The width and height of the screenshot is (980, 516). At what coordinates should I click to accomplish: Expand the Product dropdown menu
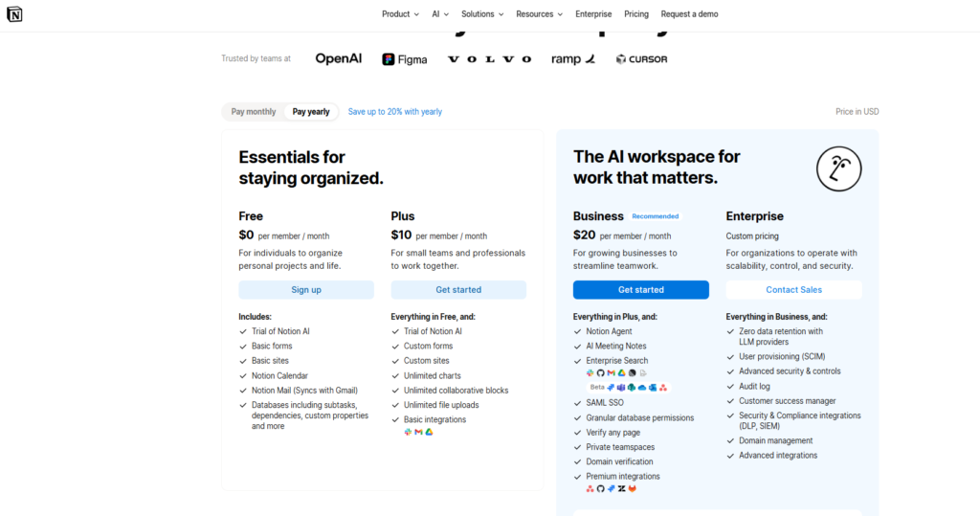click(400, 14)
